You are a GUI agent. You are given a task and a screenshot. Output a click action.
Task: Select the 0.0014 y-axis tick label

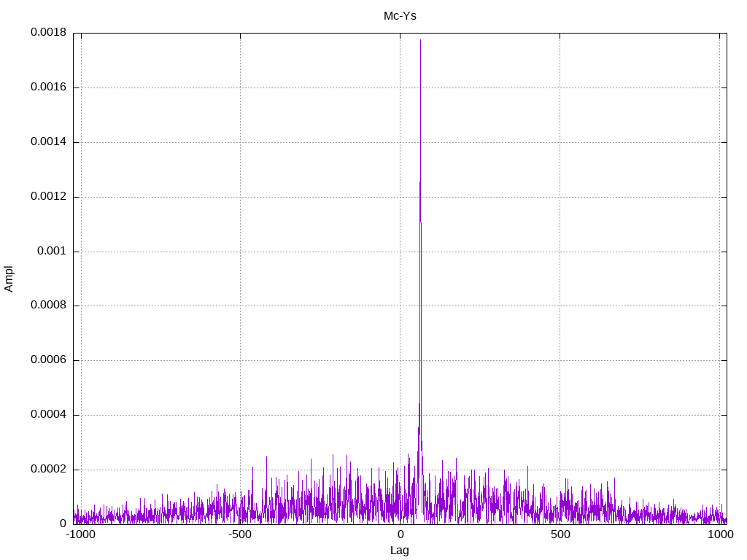pos(48,142)
